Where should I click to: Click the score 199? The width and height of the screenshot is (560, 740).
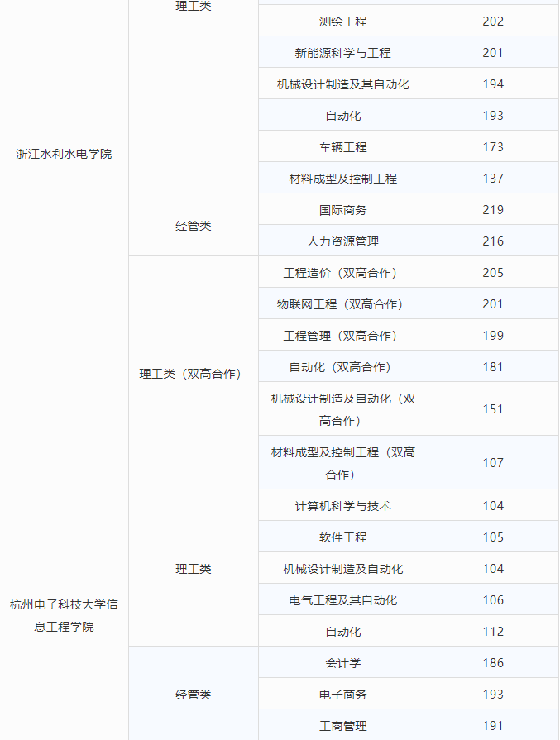pos(493,336)
